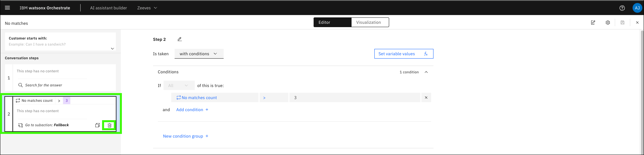
Task: Remove the No matches count condition
Action: (x=426, y=98)
